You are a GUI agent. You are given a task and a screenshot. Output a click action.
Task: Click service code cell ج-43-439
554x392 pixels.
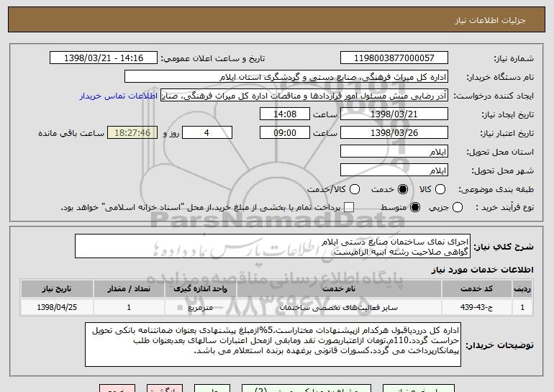476,307
